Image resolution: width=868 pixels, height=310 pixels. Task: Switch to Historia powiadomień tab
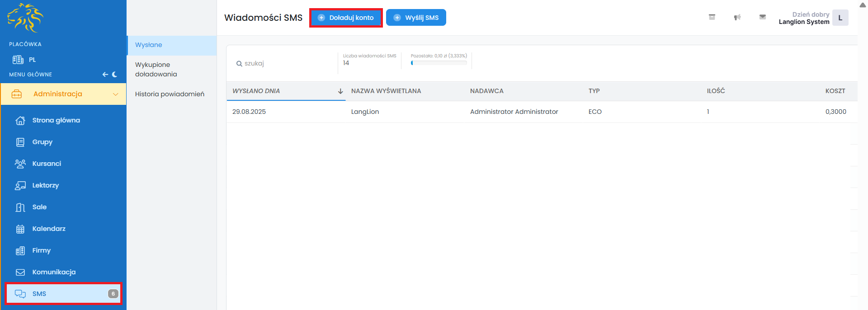pos(170,94)
